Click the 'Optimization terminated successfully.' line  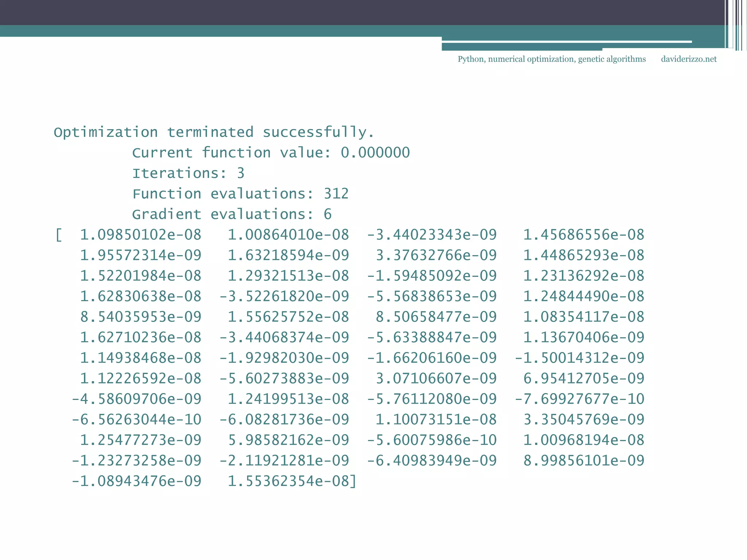(x=214, y=132)
